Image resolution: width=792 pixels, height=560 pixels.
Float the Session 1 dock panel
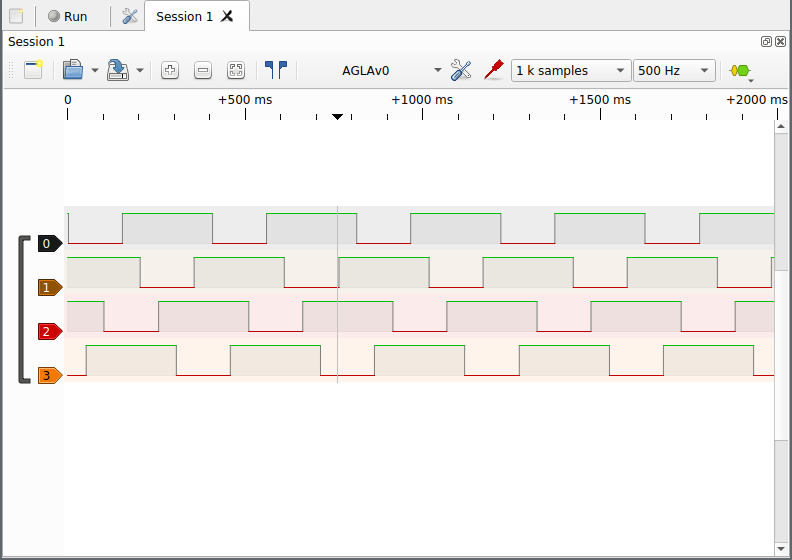766,41
